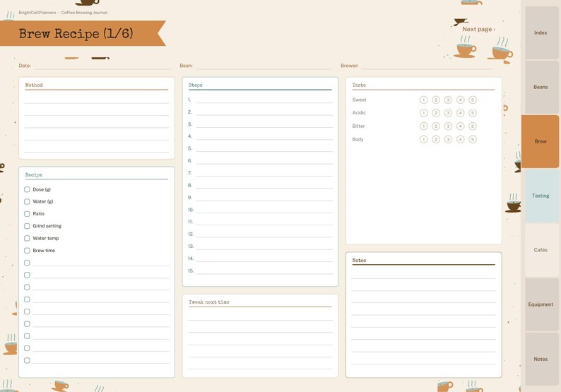561x392 pixels.
Task: Rate Bitter as 1
Action: click(423, 126)
